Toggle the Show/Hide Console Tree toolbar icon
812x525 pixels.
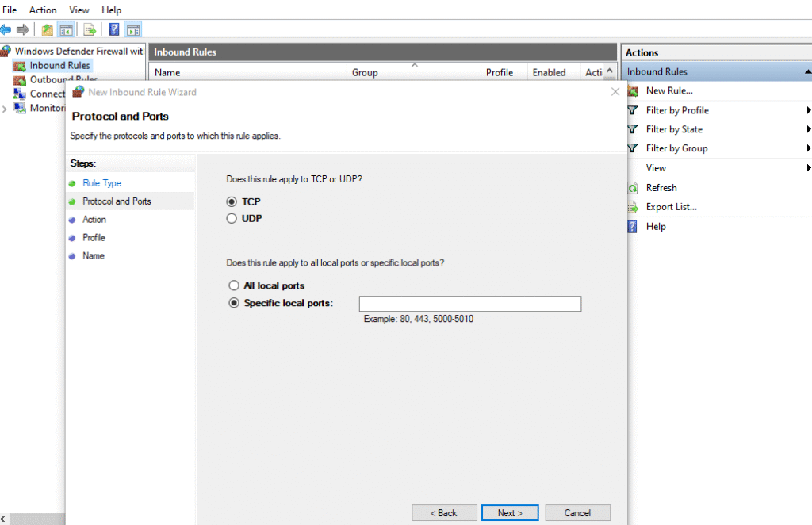pos(67,29)
